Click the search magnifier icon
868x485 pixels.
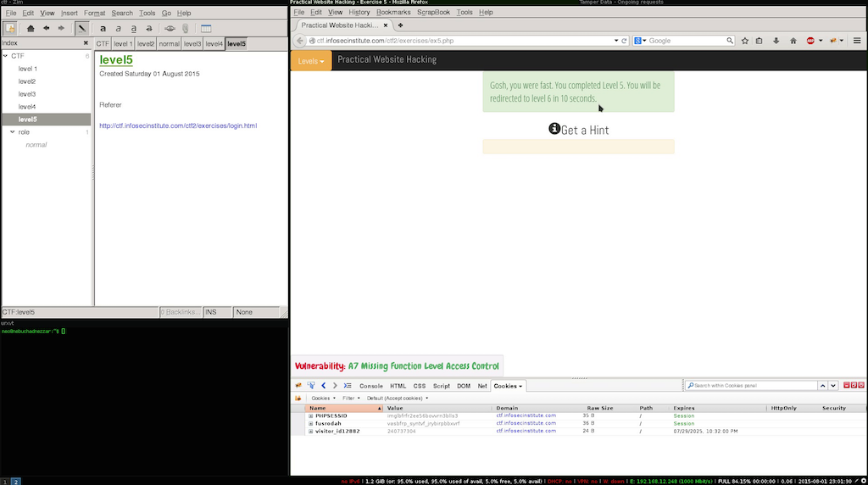[x=730, y=41]
